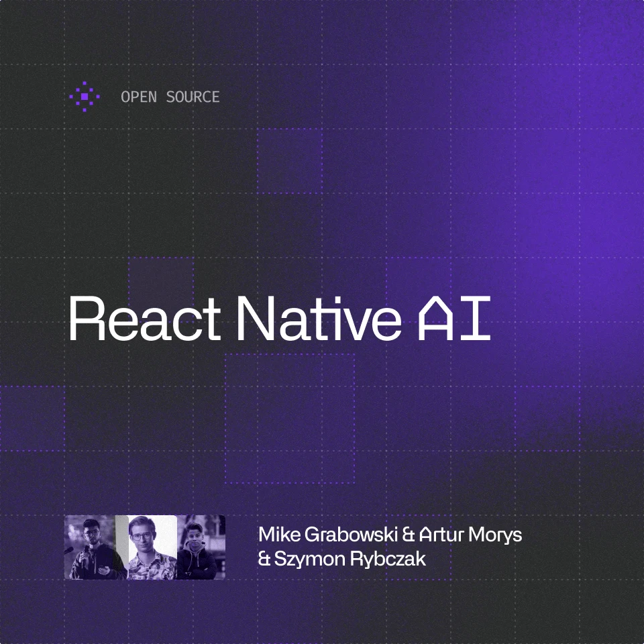Click the & Szymon Rybczak name text

click(342, 559)
